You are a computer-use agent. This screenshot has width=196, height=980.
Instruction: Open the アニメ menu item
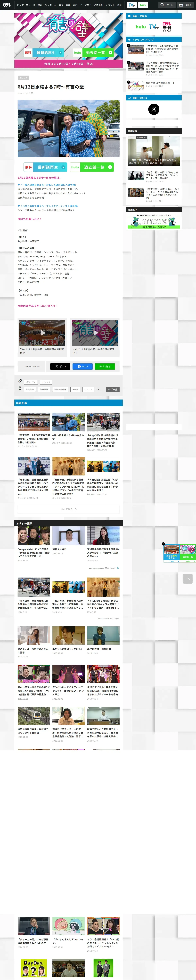(x=88, y=5)
